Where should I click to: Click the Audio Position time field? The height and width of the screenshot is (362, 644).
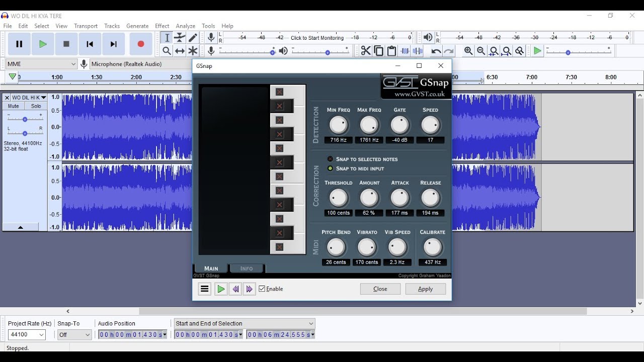coord(133,334)
